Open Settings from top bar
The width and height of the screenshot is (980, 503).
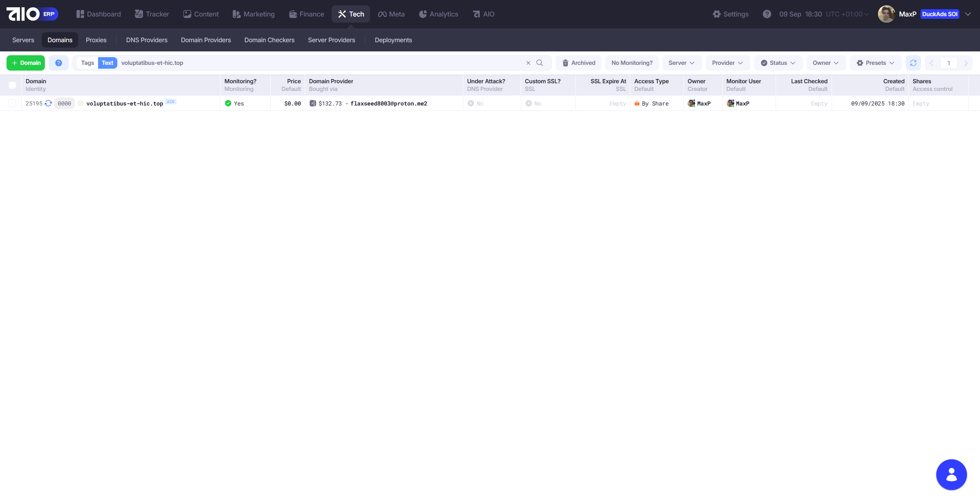click(x=730, y=14)
